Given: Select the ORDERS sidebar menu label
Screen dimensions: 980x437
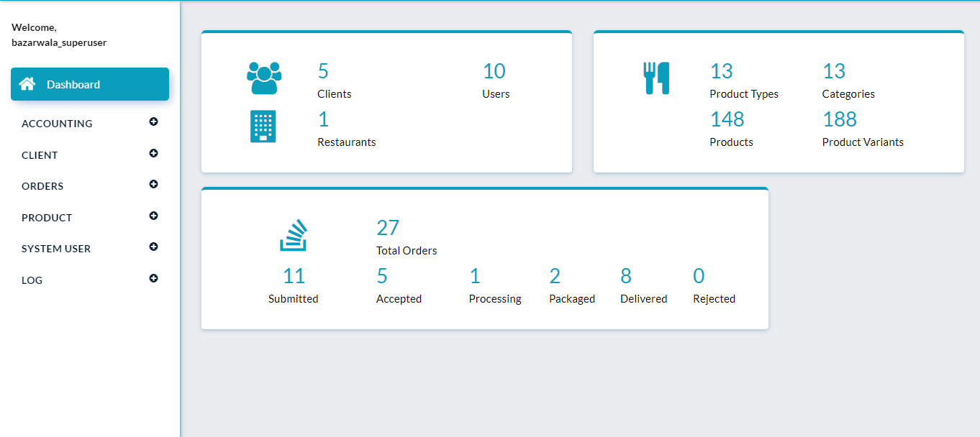Looking at the screenshot, I should (42, 186).
